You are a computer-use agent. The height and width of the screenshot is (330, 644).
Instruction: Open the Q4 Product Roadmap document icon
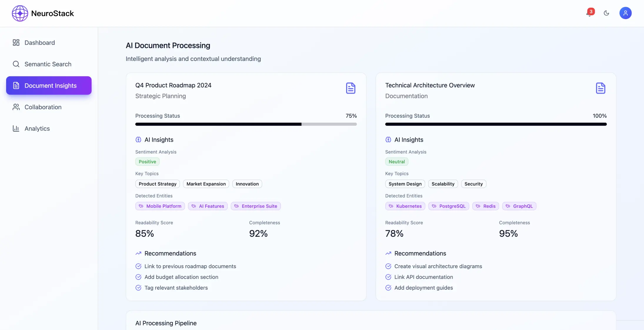351,88
